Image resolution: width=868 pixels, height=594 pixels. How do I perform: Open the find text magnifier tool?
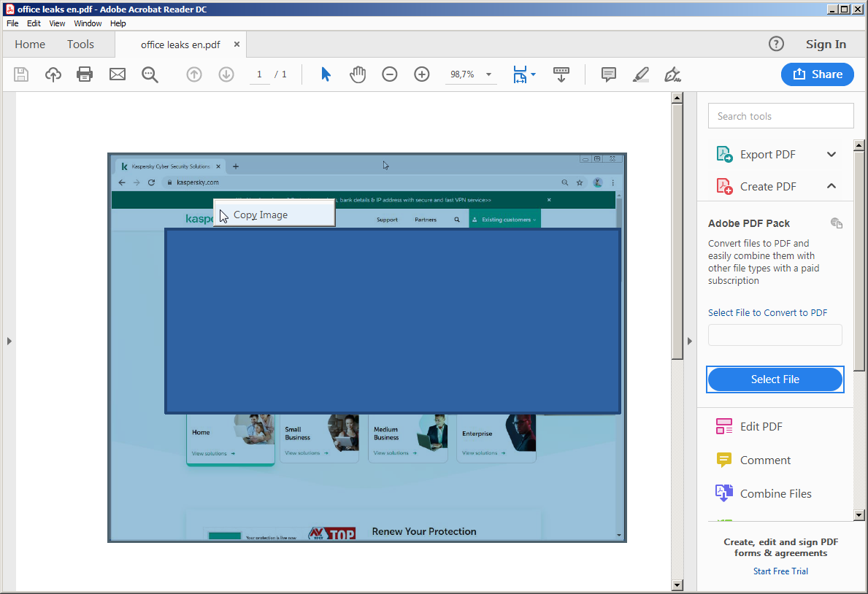(x=150, y=74)
